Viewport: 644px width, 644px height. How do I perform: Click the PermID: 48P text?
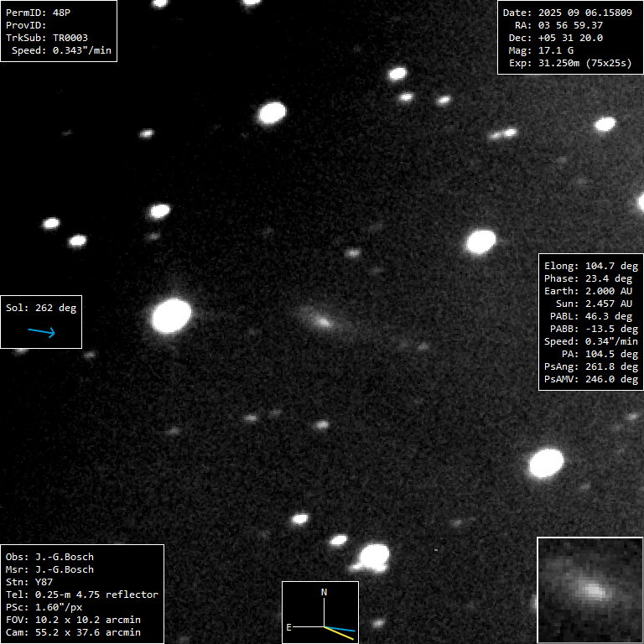[38, 13]
